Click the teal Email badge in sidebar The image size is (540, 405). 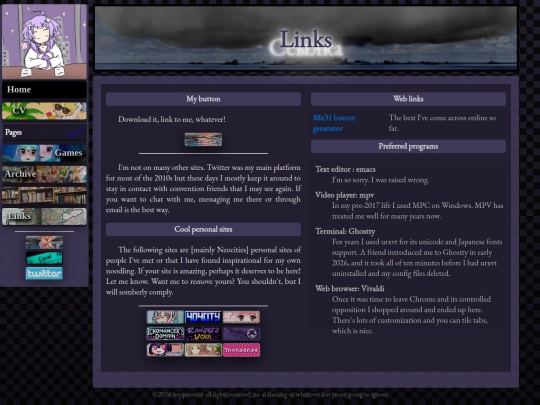click(x=44, y=258)
